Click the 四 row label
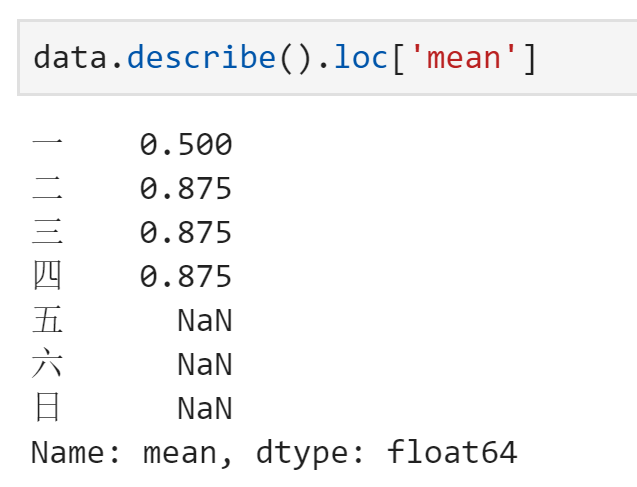This screenshot has width=637, height=487. pos(47,275)
